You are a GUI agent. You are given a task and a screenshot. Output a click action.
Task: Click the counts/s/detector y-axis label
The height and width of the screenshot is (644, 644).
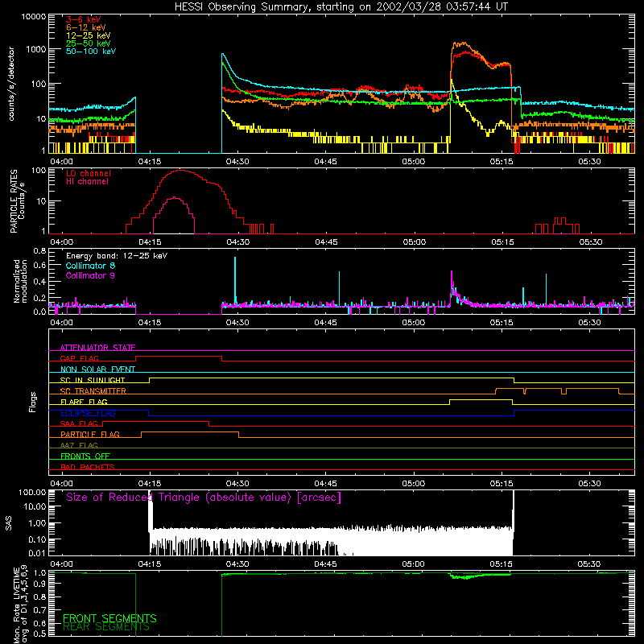click(11, 84)
